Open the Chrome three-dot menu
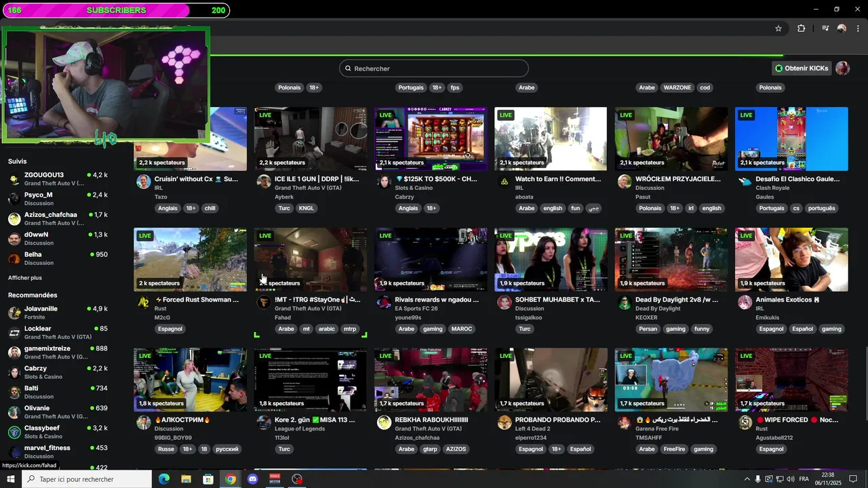Screen dimensions: 868x488 [859, 28]
